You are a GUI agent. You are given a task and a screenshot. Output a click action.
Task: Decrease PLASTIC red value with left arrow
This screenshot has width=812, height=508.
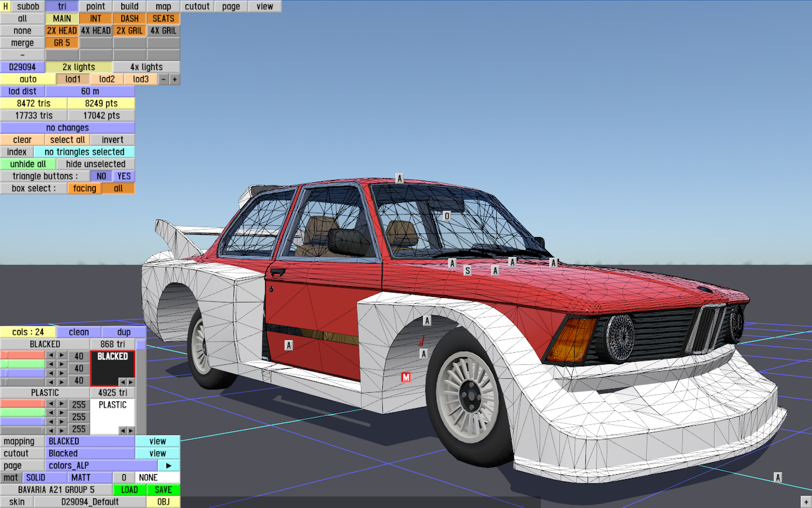(51, 404)
